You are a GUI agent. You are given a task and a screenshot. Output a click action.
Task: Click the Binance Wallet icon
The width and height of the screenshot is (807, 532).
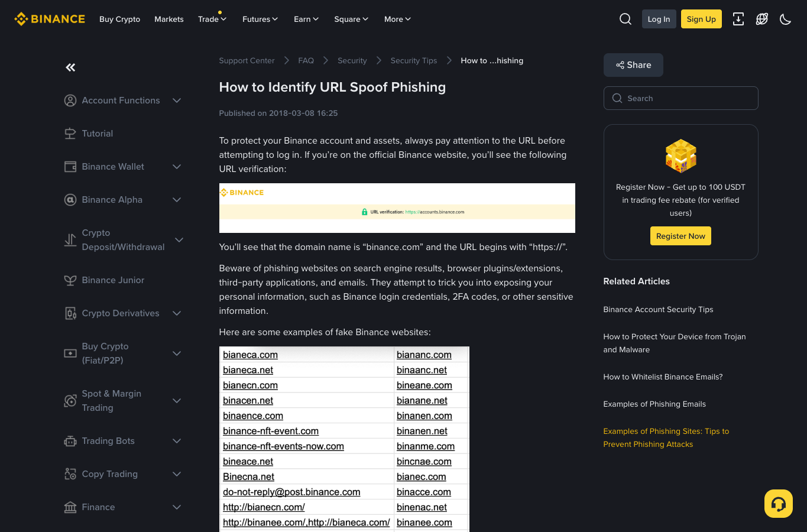click(x=70, y=167)
